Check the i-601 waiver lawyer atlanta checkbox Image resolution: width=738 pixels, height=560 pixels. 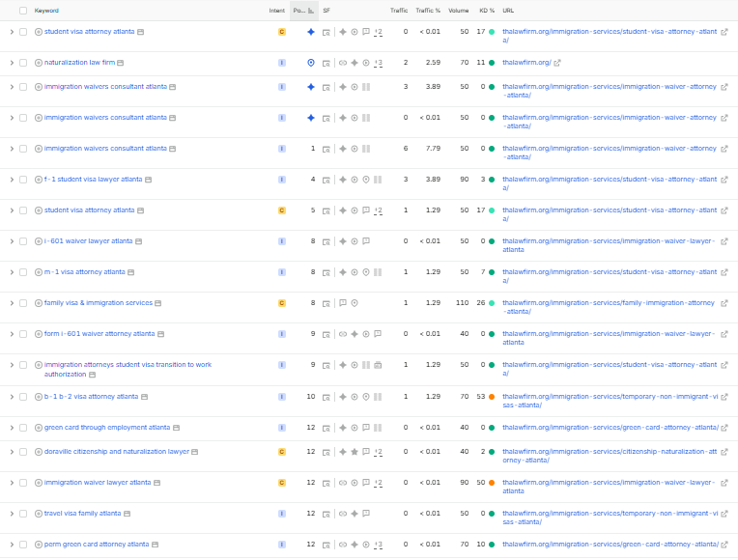click(23, 241)
